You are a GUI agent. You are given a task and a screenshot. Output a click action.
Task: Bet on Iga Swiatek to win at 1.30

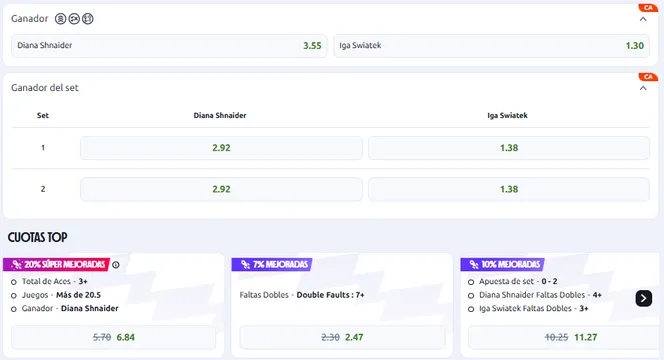[x=492, y=46]
